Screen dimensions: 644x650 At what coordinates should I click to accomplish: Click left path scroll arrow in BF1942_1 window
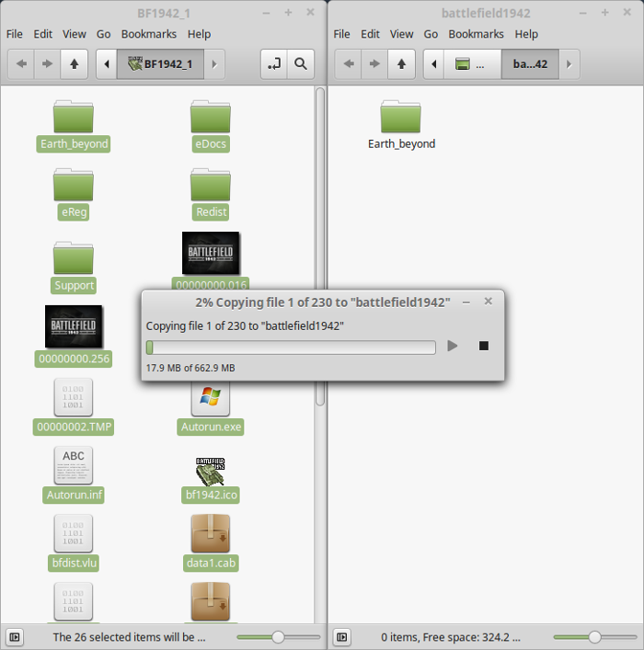[107, 63]
